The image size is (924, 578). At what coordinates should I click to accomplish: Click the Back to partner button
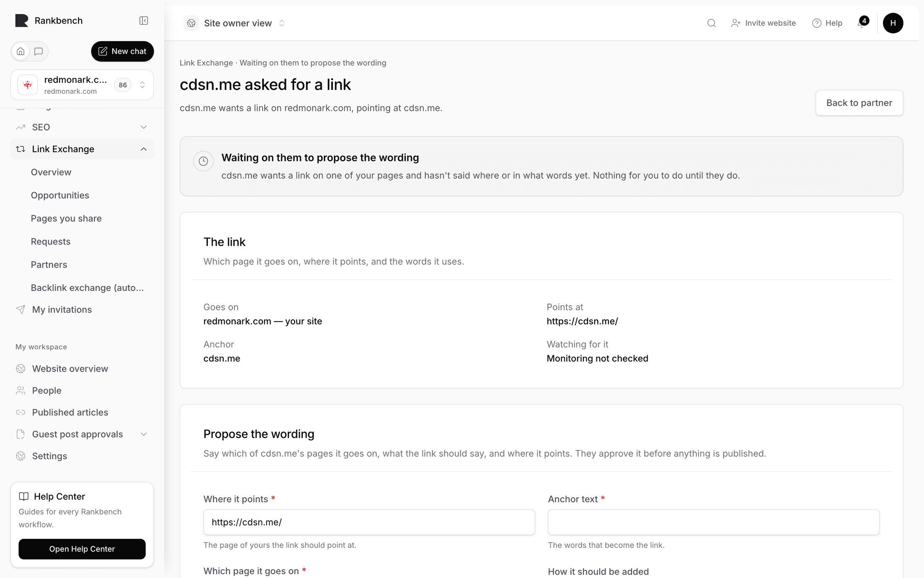(859, 103)
